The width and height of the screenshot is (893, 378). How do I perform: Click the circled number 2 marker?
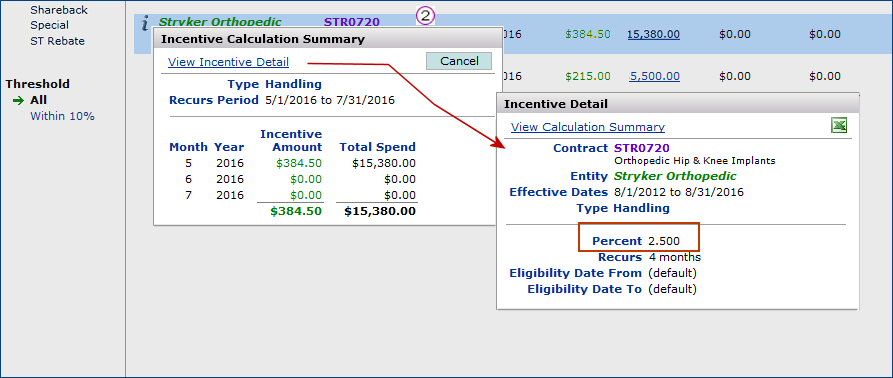425,16
